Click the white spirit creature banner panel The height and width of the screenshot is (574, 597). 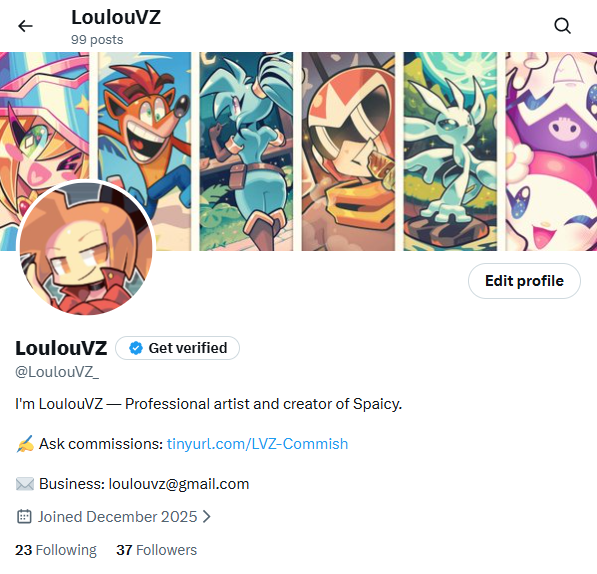coord(450,151)
